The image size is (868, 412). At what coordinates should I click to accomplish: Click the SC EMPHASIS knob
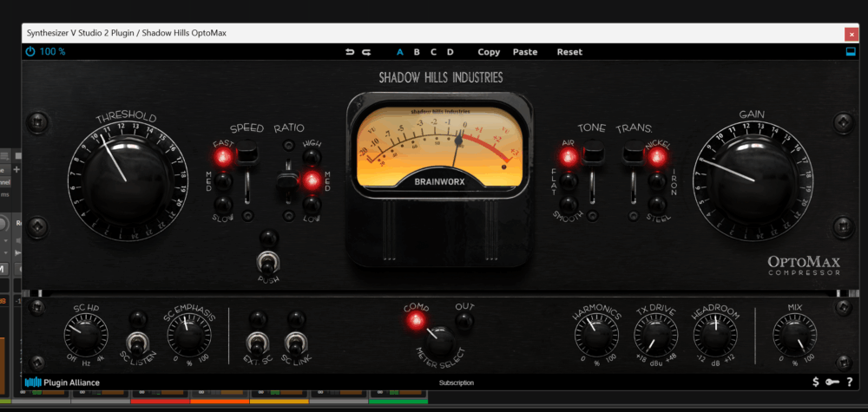click(x=188, y=337)
